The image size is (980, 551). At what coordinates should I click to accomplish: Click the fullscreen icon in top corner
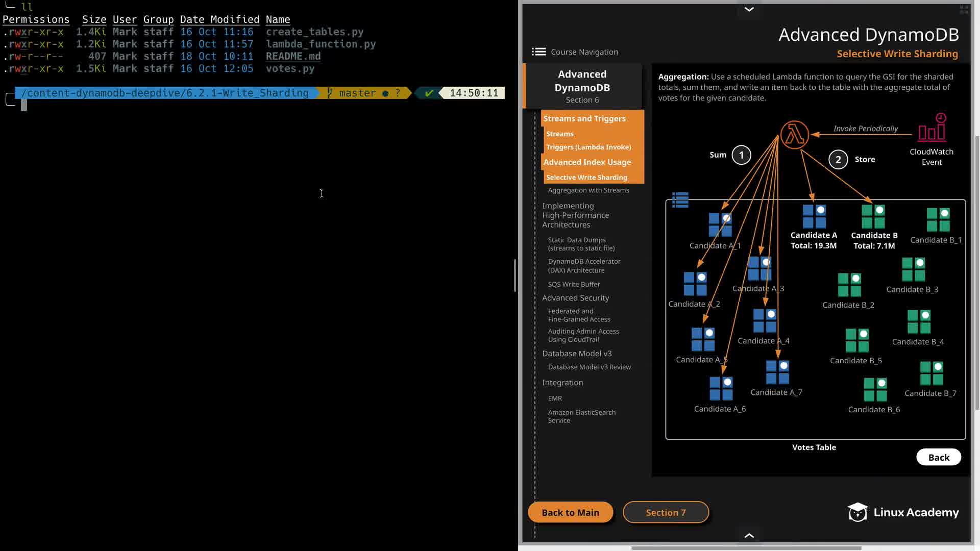tap(964, 10)
